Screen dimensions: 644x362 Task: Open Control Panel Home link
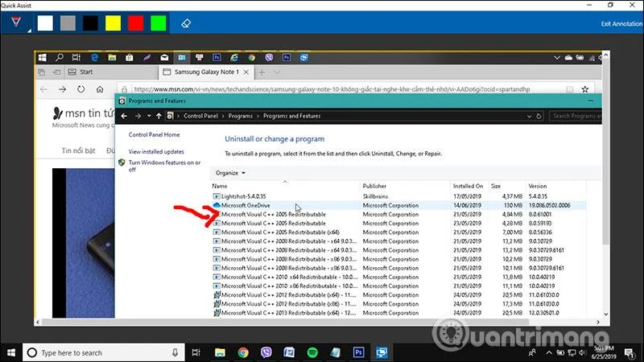pyautogui.click(x=154, y=134)
